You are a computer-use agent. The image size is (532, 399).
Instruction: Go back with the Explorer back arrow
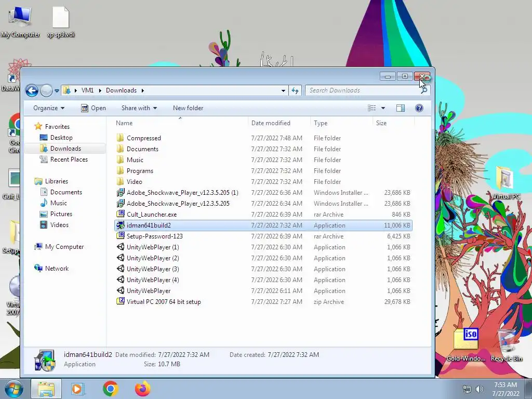point(32,90)
